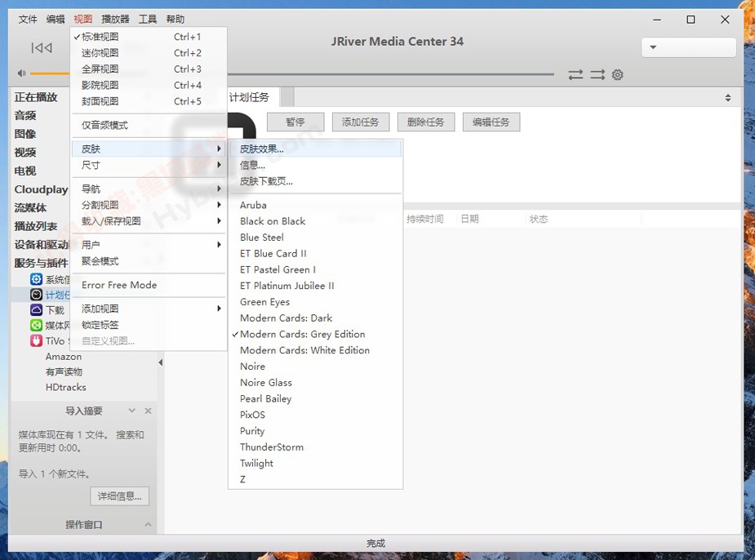Toggle the repeat playback icon
This screenshot has height=560, width=755.
click(x=575, y=74)
